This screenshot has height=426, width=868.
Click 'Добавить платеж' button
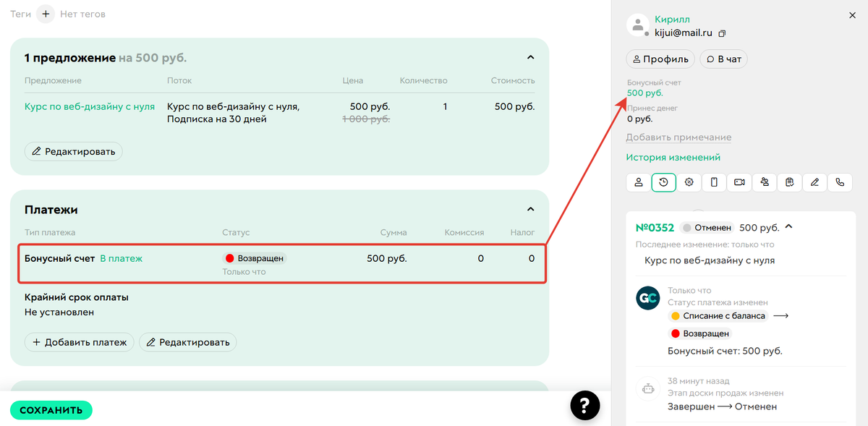coord(80,342)
